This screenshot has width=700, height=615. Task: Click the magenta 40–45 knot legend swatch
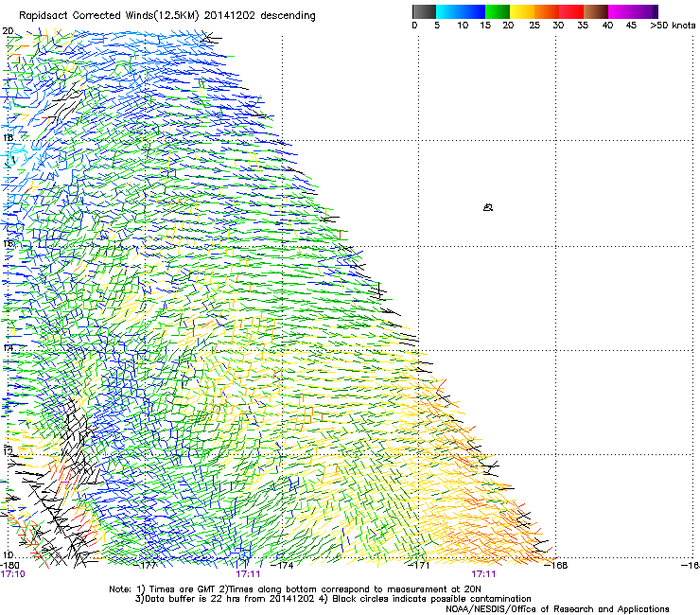tap(621, 11)
